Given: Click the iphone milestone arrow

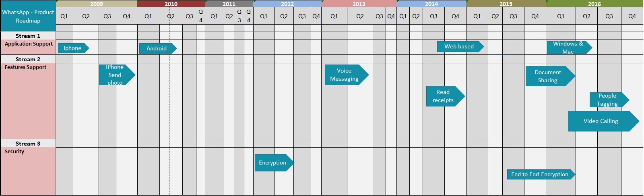Looking at the screenshot, I should 73,48.
